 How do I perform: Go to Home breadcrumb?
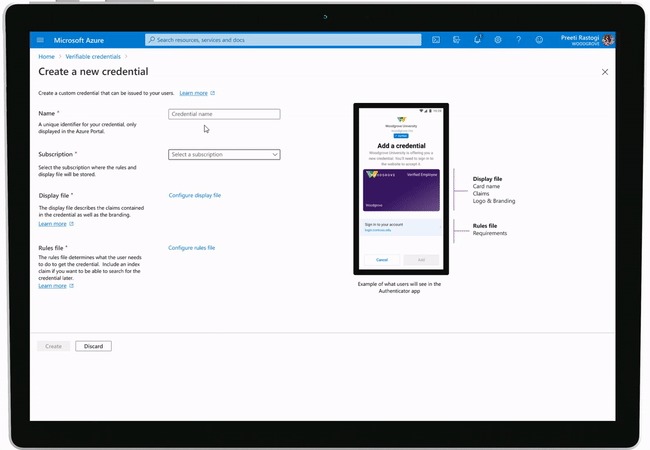pyautogui.click(x=46, y=57)
